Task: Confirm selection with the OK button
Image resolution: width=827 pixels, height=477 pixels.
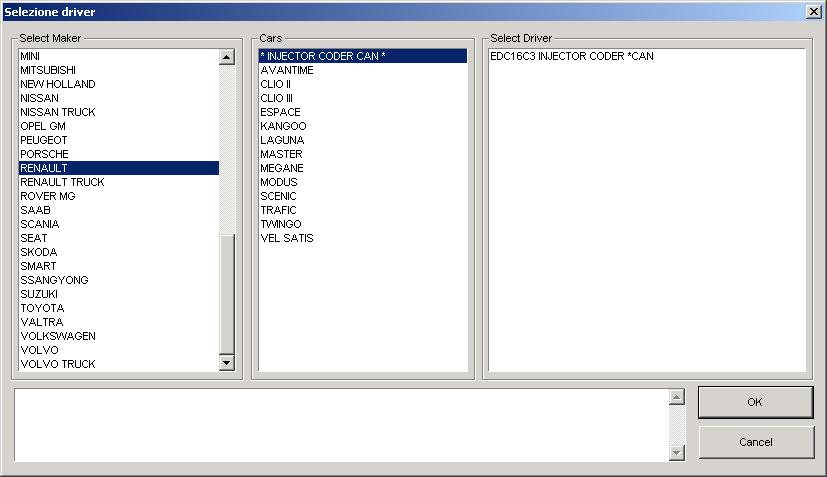Action: coord(755,402)
